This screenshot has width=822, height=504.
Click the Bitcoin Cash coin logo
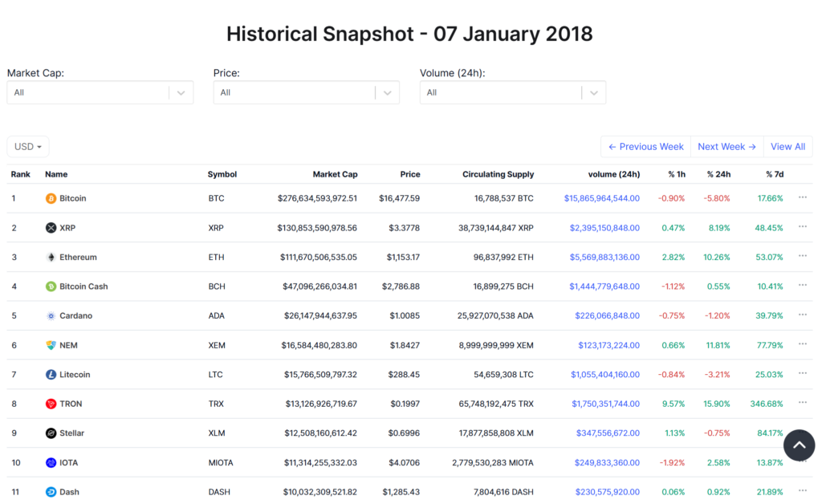[x=51, y=287]
